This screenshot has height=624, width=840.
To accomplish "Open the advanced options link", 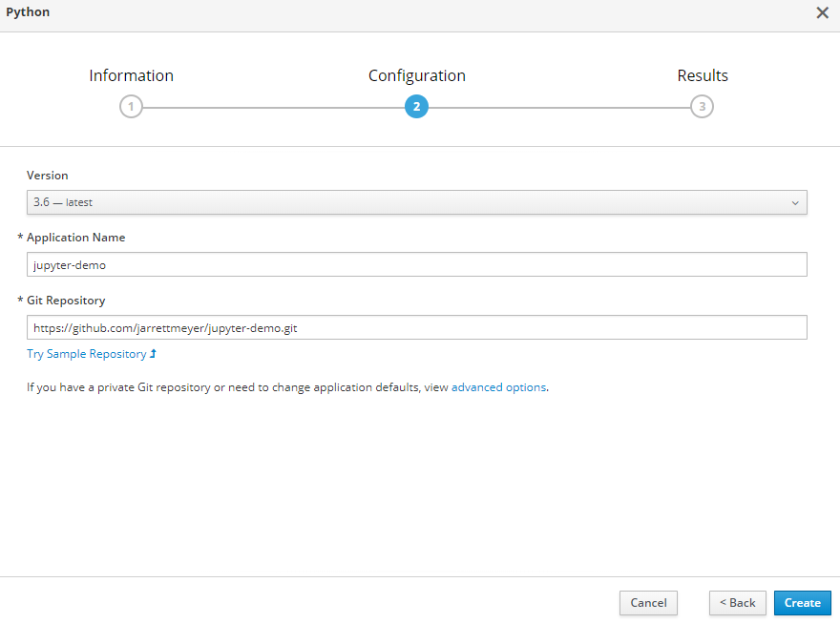I will (x=498, y=387).
